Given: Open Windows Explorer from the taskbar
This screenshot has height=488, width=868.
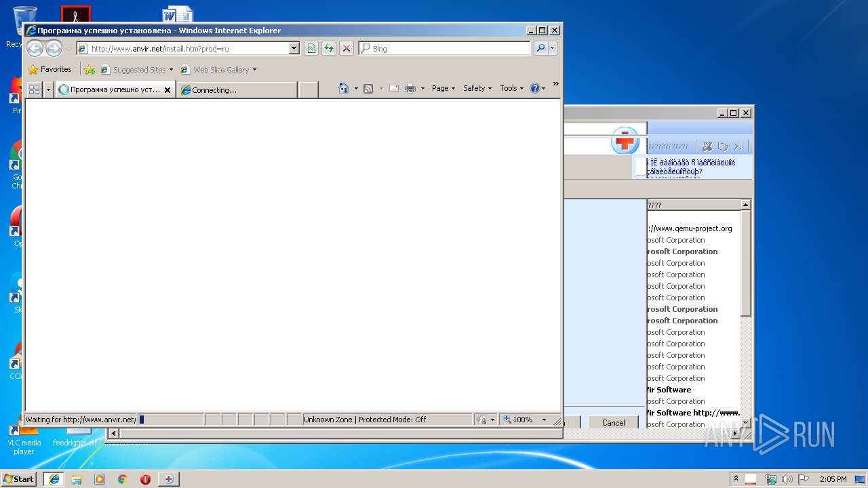Looking at the screenshot, I should pos(77,479).
